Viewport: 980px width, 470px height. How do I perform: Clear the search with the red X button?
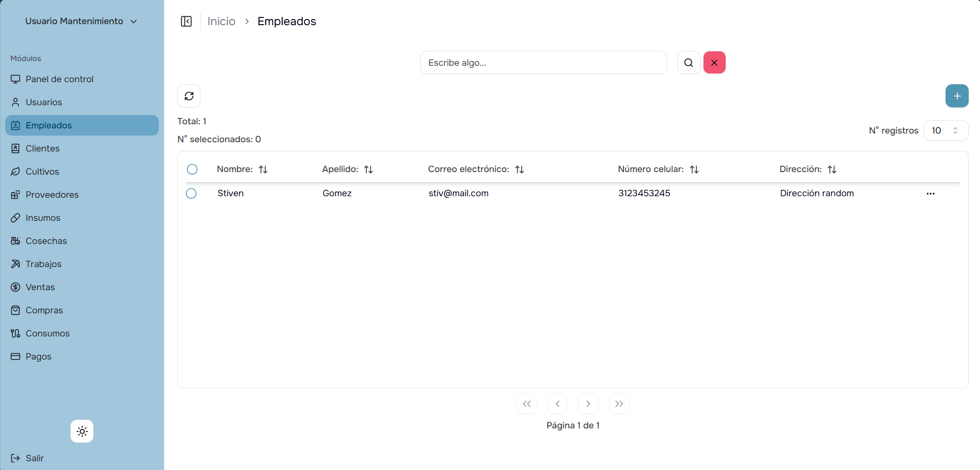[714, 63]
